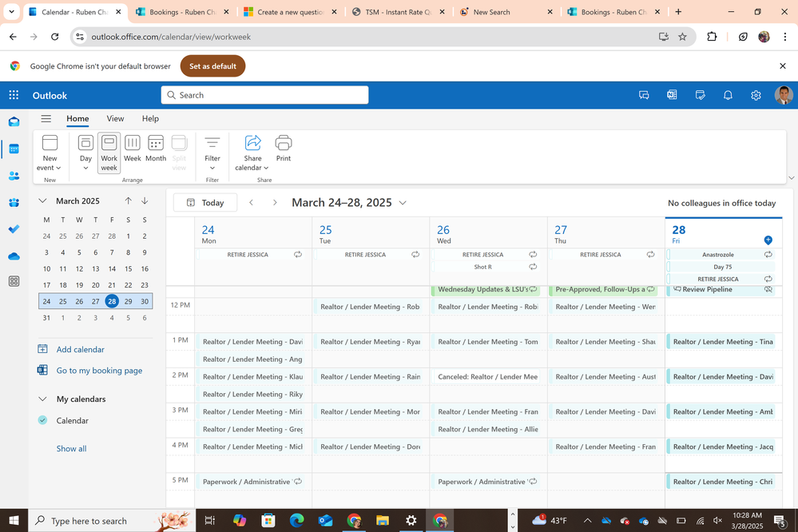
Task: Go to previous month in mini calendar
Action: pos(129,200)
